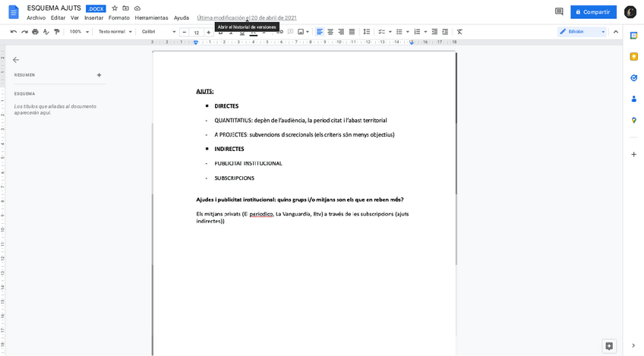This screenshot has height=356, width=644.
Task: Click the underlined word periodico
Action: [261, 214]
